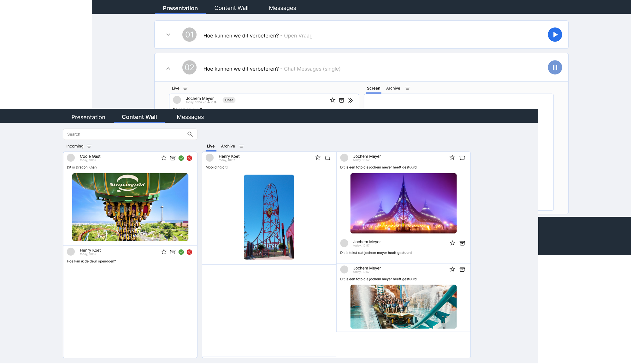Click search magnifier icon
This screenshot has height=364, width=631.
(190, 134)
